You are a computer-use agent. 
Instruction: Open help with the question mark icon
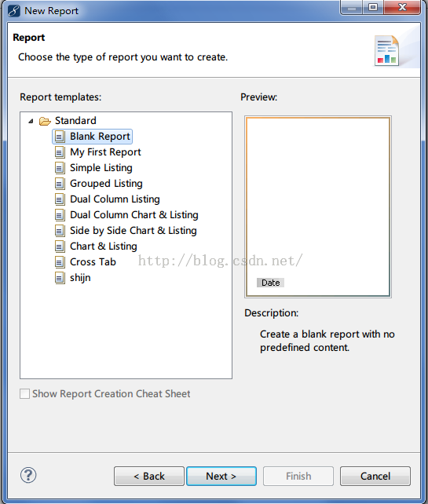(28, 475)
